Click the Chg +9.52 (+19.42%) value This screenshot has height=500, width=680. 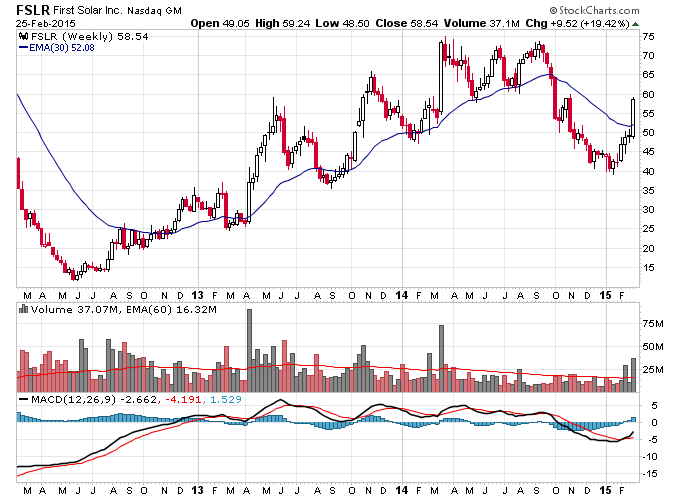[577, 23]
